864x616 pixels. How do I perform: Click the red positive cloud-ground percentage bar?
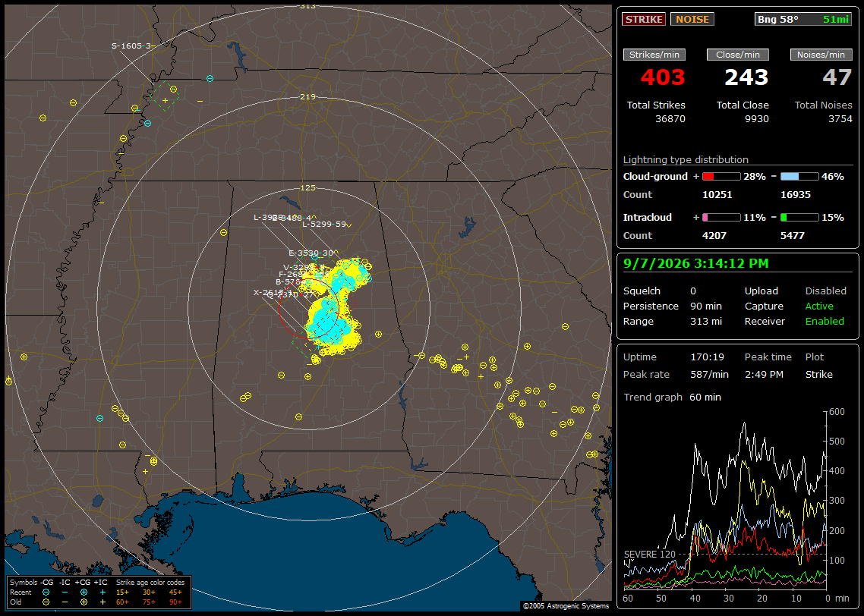(x=721, y=177)
